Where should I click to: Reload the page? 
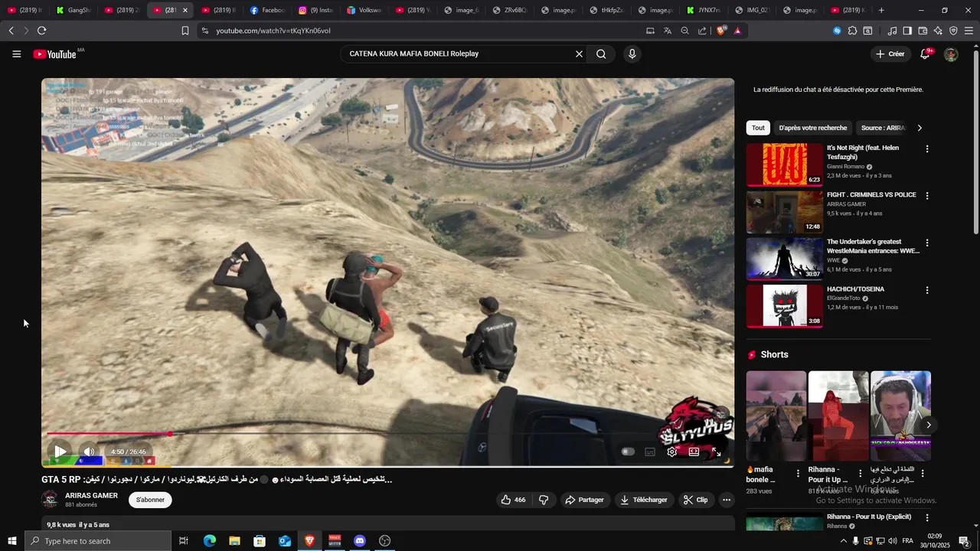coord(41,31)
